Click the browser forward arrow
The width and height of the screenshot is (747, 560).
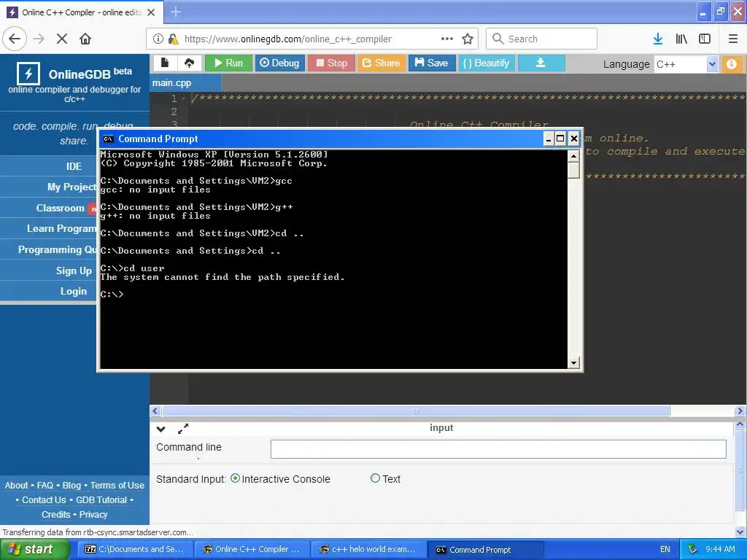[x=39, y=39]
